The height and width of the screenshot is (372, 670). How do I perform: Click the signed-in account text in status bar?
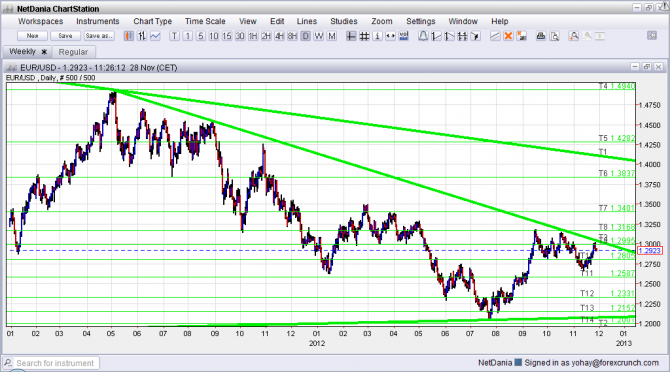(591, 363)
